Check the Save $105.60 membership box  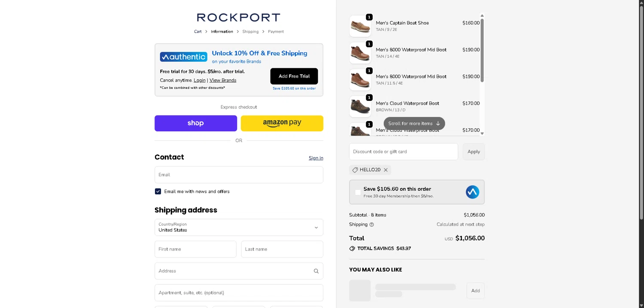(358, 192)
